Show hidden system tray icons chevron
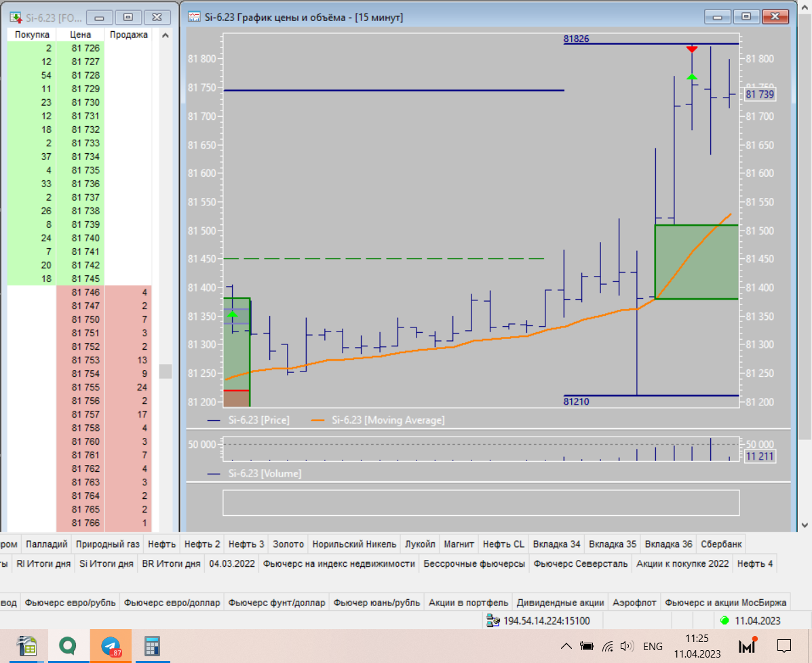 click(x=566, y=646)
